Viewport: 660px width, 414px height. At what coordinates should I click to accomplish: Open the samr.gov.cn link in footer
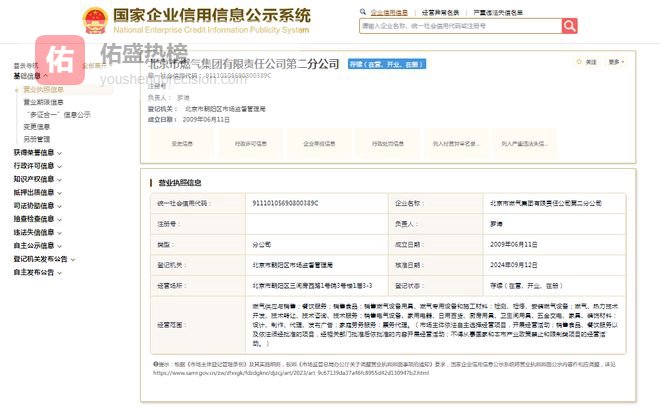(x=280, y=372)
